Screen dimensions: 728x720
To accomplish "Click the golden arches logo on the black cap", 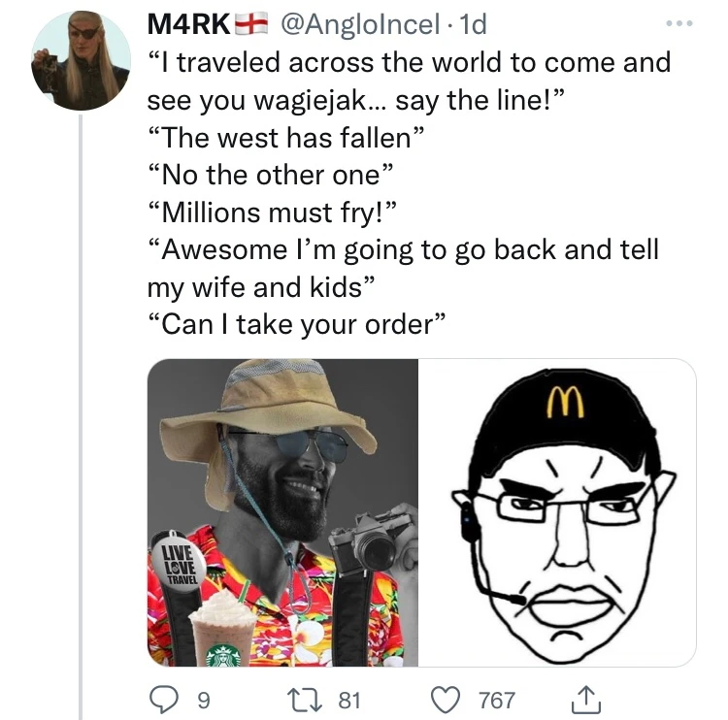I will point(566,402).
